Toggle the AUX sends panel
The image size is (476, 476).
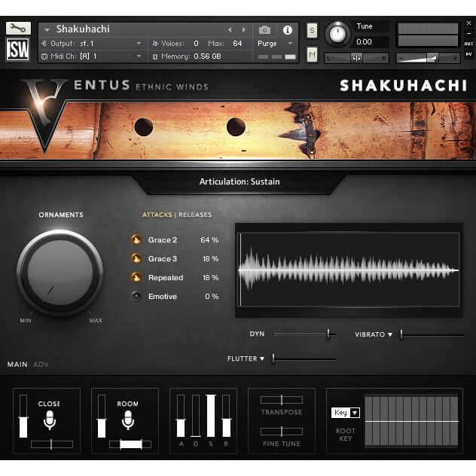tap(468, 44)
